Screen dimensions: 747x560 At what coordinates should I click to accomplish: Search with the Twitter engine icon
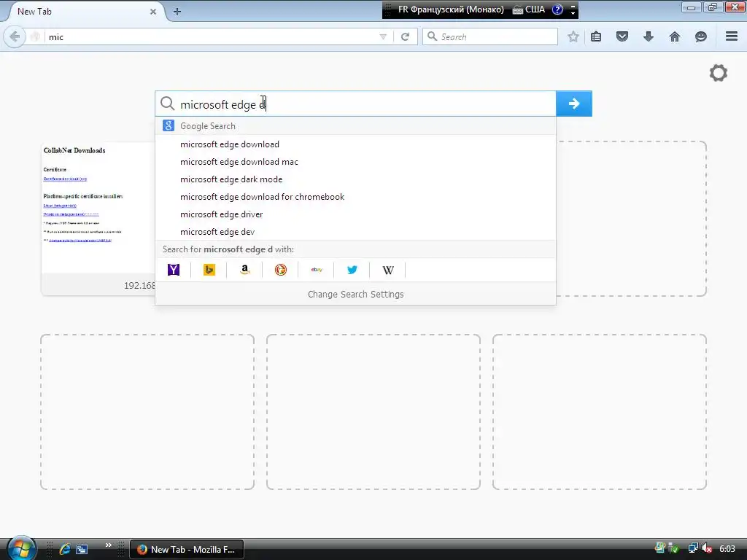coord(352,270)
